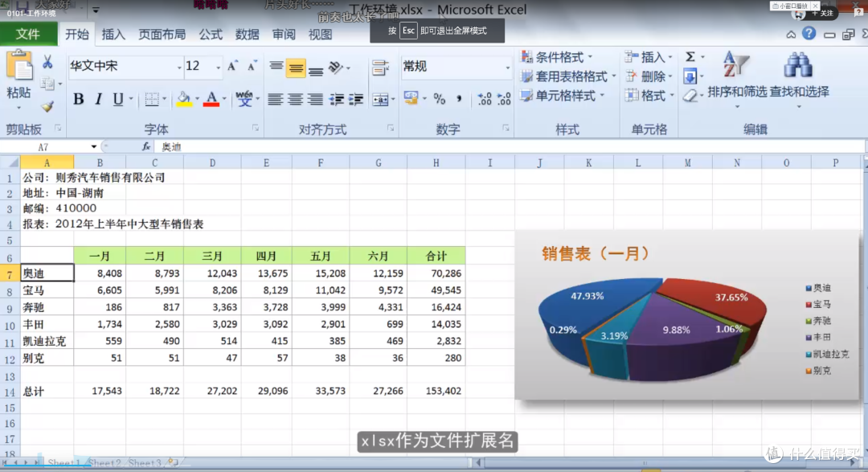
Task: Apply the red font color
Action: [x=211, y=99]
